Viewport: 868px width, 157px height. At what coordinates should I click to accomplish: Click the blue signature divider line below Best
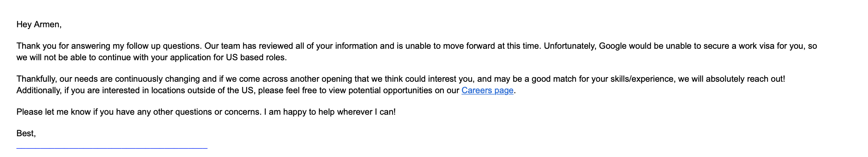pos(112,148)
